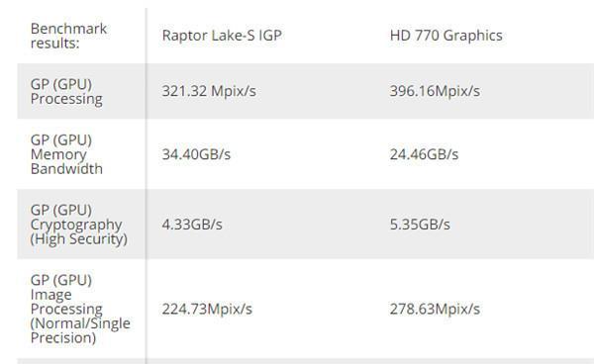The height and width of the screenshot is (364, 594).
Task: Click the vertical divider beside row labels
Action: pyautogui.click(x=146, y=185)
